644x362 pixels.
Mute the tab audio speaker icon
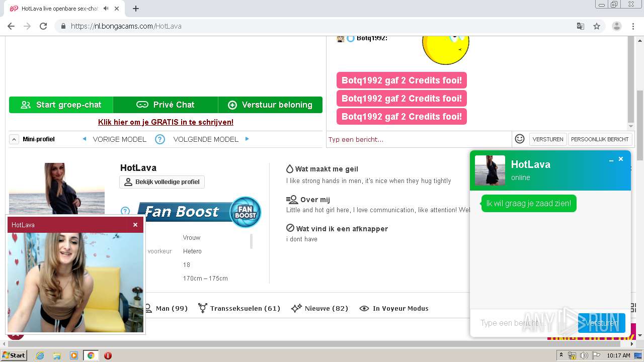106,9
